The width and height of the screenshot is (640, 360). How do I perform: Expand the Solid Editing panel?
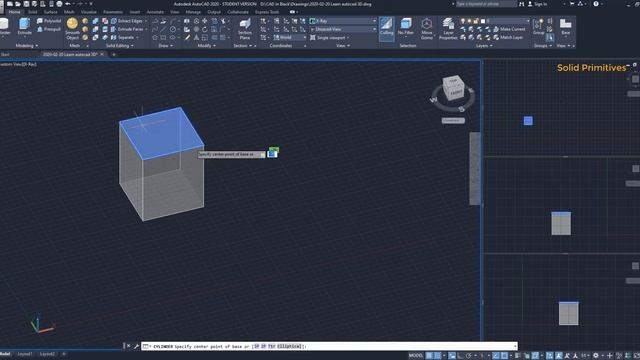(120, 46)
